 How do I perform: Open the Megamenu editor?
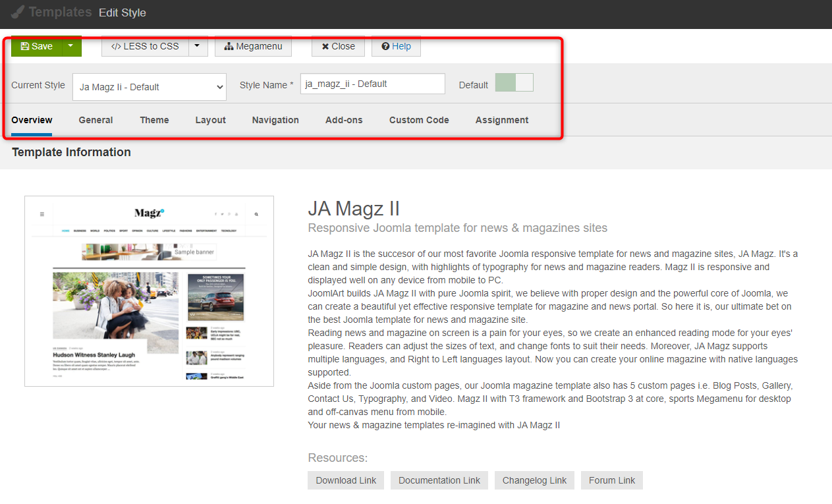tap(253, 46)
